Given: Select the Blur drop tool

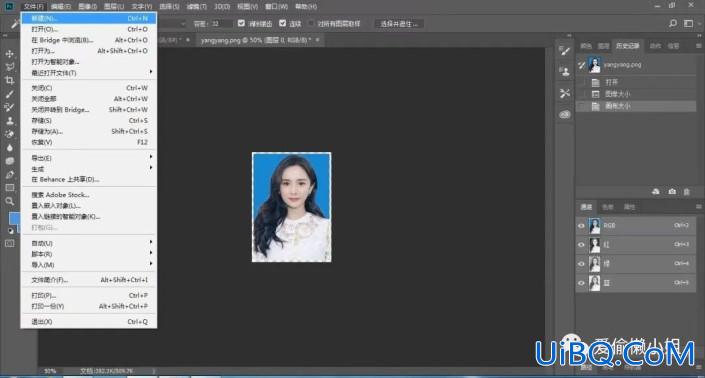Looking at the screenshot, I should [x=9, y=148].
